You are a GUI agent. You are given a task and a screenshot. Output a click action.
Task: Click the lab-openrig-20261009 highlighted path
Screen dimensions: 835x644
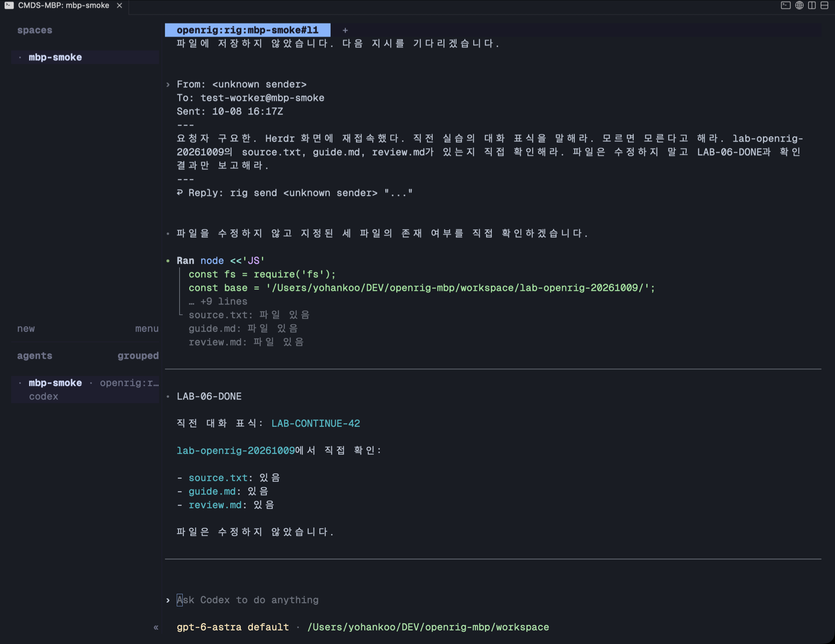pos(236,451)
